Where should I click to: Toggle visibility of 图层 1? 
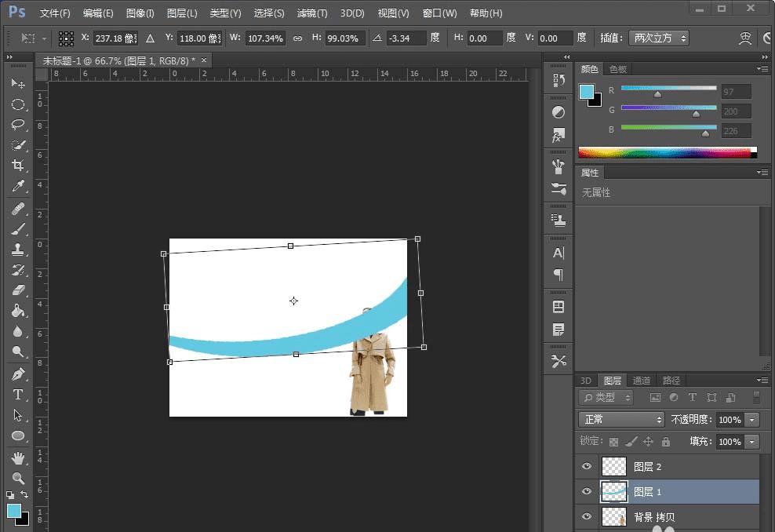click(587, 492)
